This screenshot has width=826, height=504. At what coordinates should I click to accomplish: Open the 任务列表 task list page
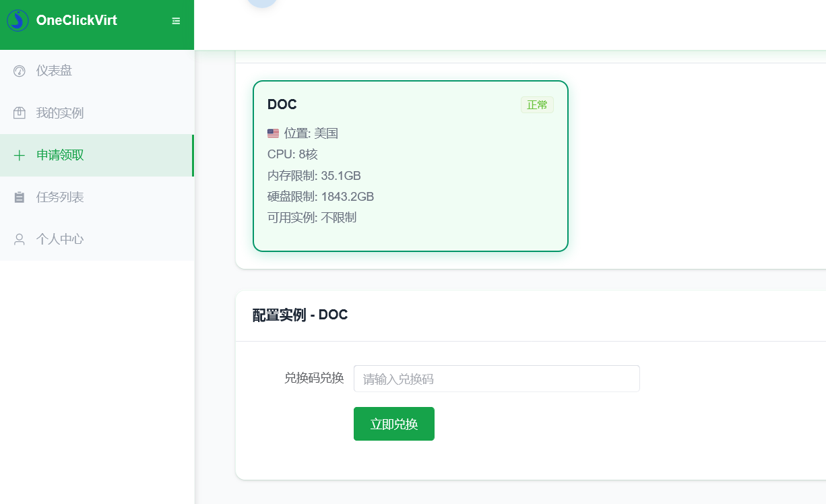[60, 197]
